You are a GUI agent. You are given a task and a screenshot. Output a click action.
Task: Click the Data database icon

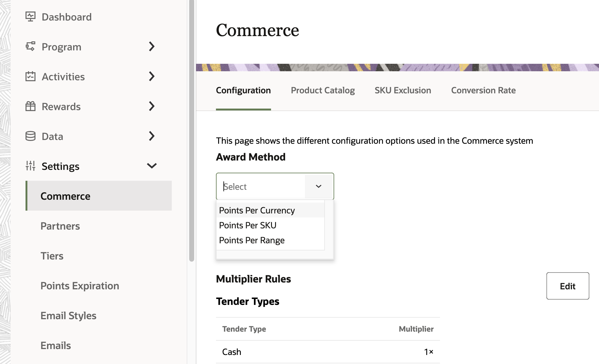pos(30,136)
